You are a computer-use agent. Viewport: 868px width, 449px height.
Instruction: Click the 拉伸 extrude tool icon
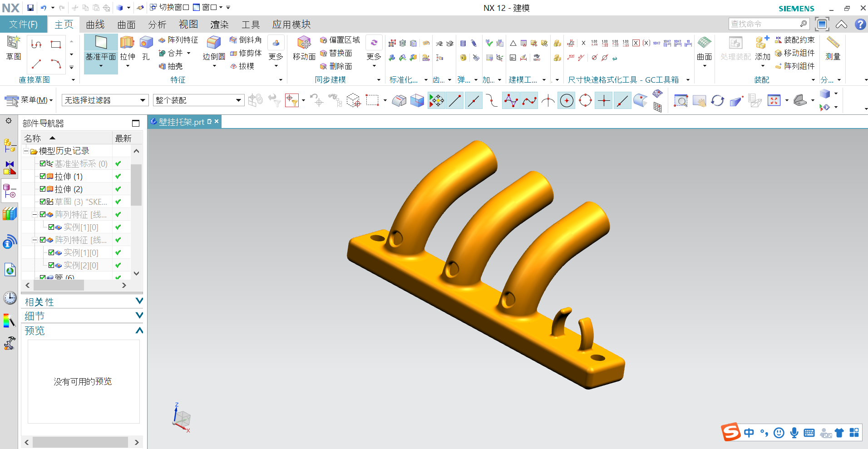pyautogui.click(x=128, y=43)
